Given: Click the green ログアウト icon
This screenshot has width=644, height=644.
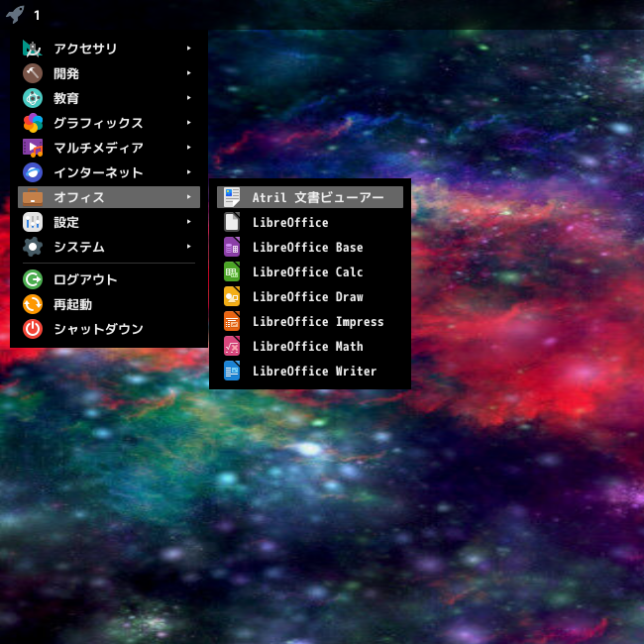Looking at the screenshot, I should click(33, 279).
